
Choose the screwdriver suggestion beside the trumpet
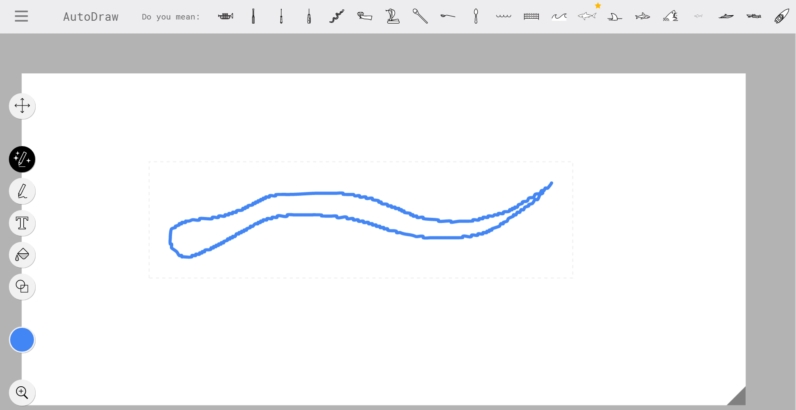pos(253,16)
